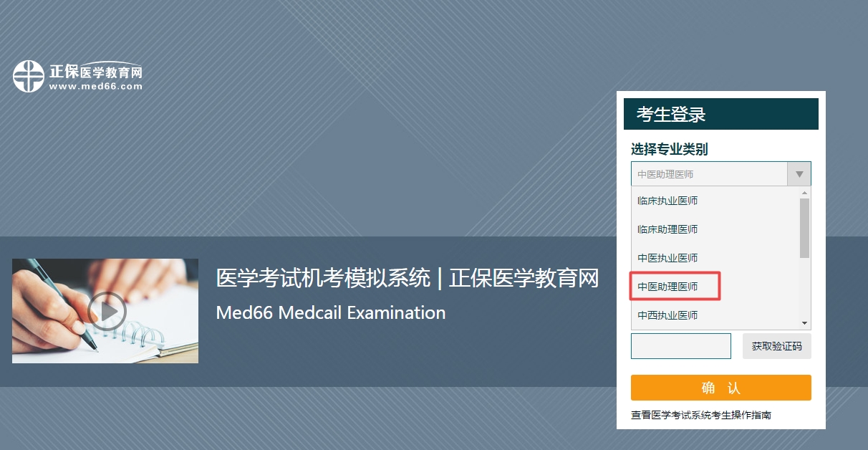Collapse the specialty list via the arrow button
This screenshot has width=868, height=450.
click(799, 174)
